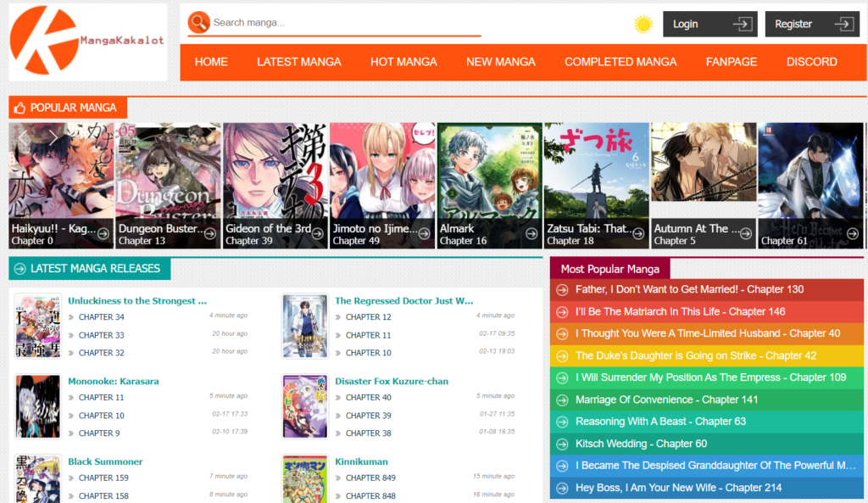Open Disaster Fox CHAPTER 38 link

(368, 433)
